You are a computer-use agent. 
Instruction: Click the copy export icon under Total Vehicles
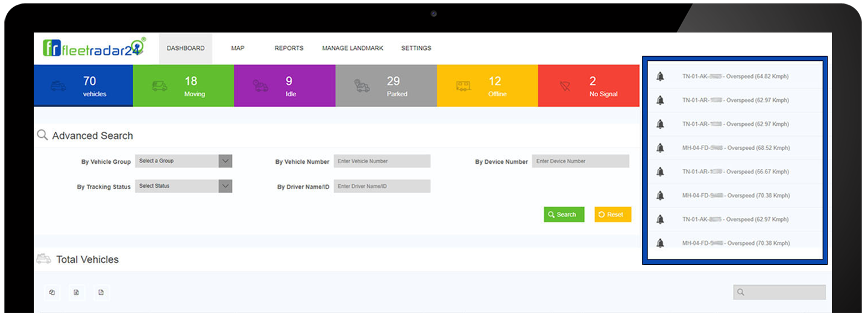pos(52,293)
